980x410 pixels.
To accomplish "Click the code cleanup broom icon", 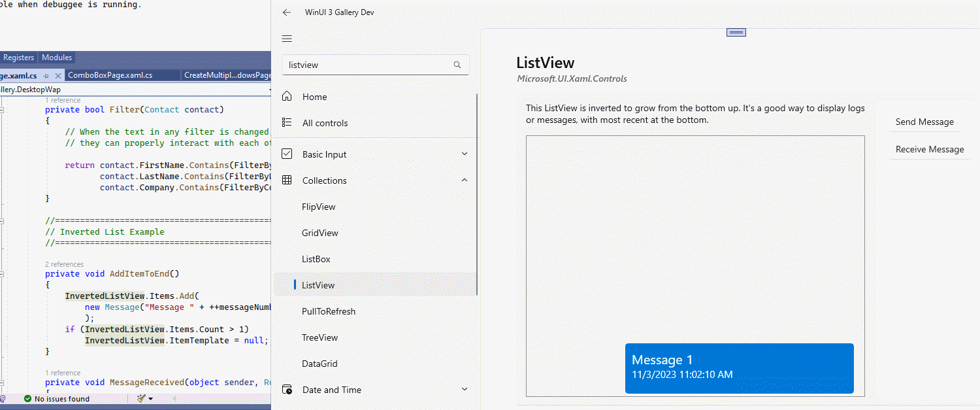I will pyautogui.click(x=141, y=398).
